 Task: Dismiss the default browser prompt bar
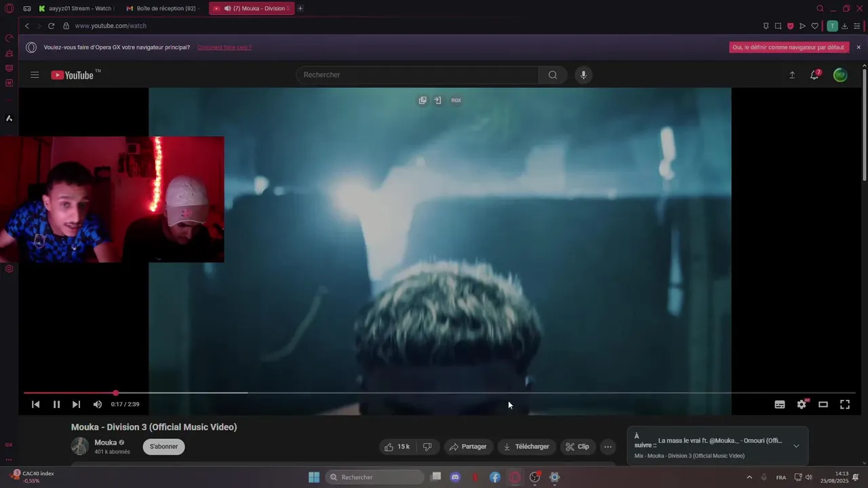tap(859, 47)
